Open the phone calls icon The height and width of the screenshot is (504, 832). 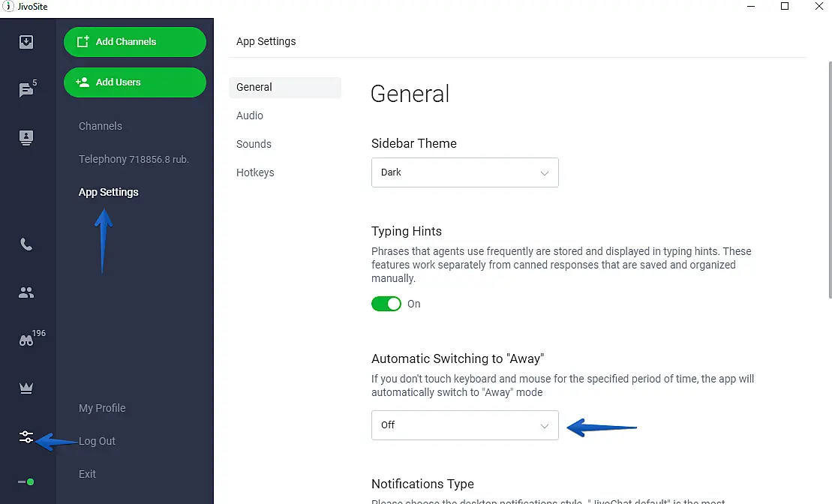(x=26, y=244)
